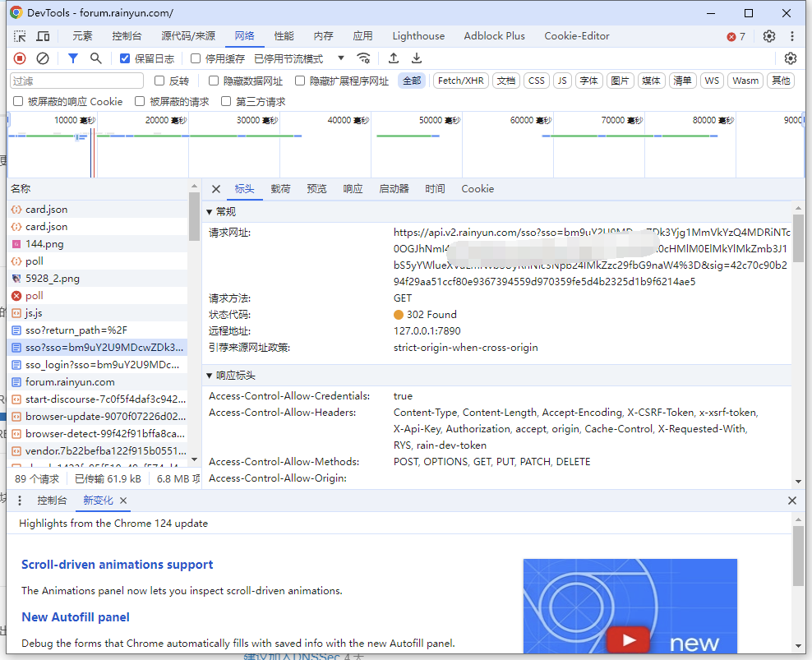Click the stop recording network log icon
This screenshot has width=812, height=660.
pyautogui.click(x=20, y=58)
